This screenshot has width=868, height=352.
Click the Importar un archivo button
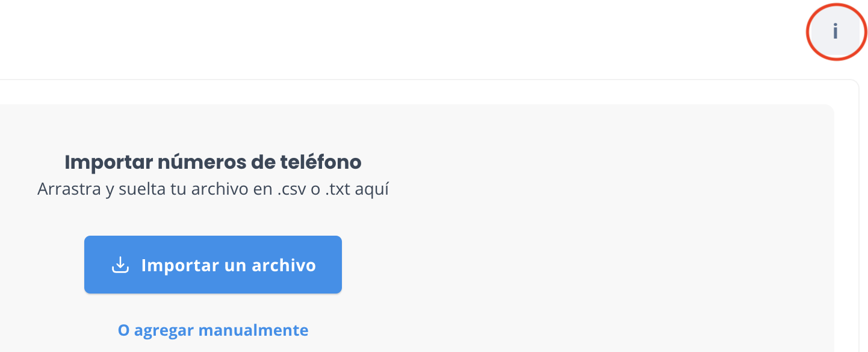(213, 265)
